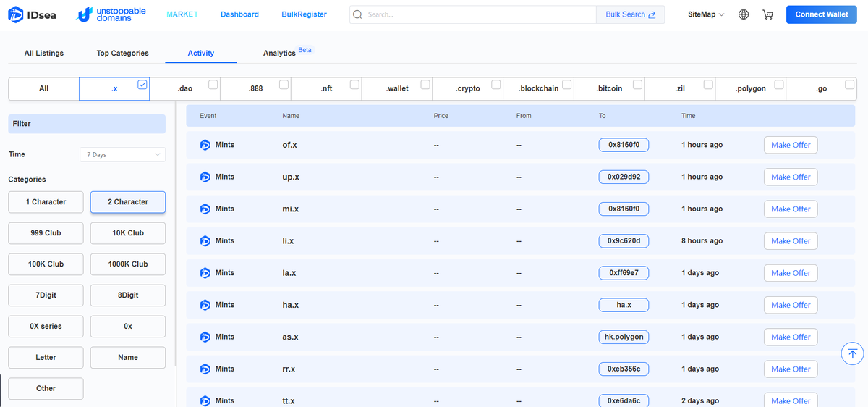Image resolution: width=868 pixels, height=407 pixels.
Task: Check the .nft domain checkbox
Action: (354, 85)
